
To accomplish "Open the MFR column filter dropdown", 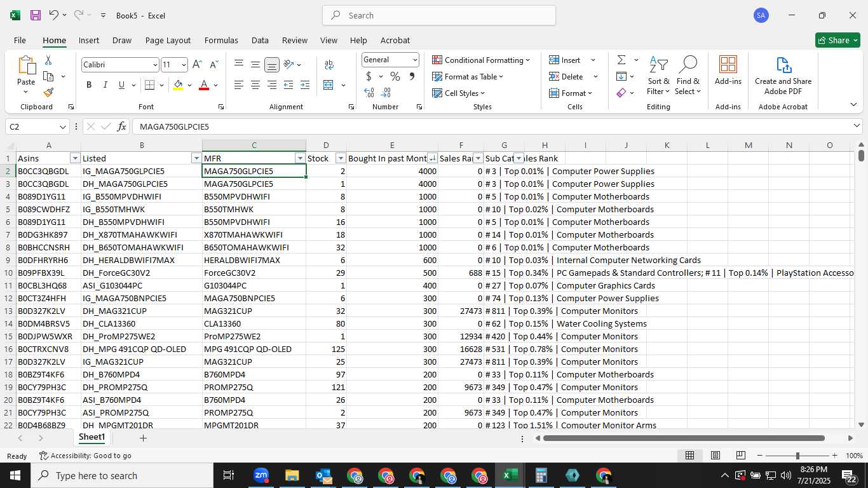I will click(300, 158).
